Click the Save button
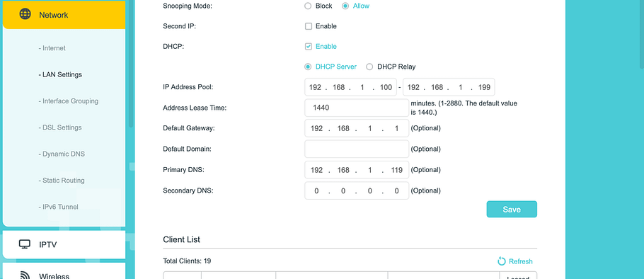Viewport: 644px width, 279px height. (512, 209)
